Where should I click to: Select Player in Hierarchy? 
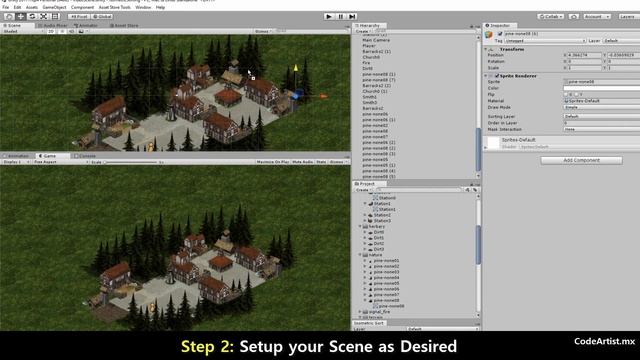click(x=369, y=46)
